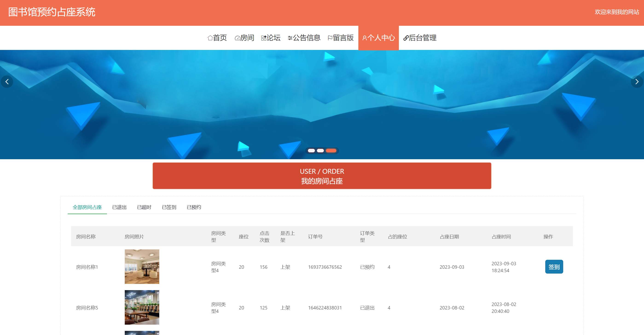Open the 房间 navigation item
644x335 pixels.
(244, 38)
